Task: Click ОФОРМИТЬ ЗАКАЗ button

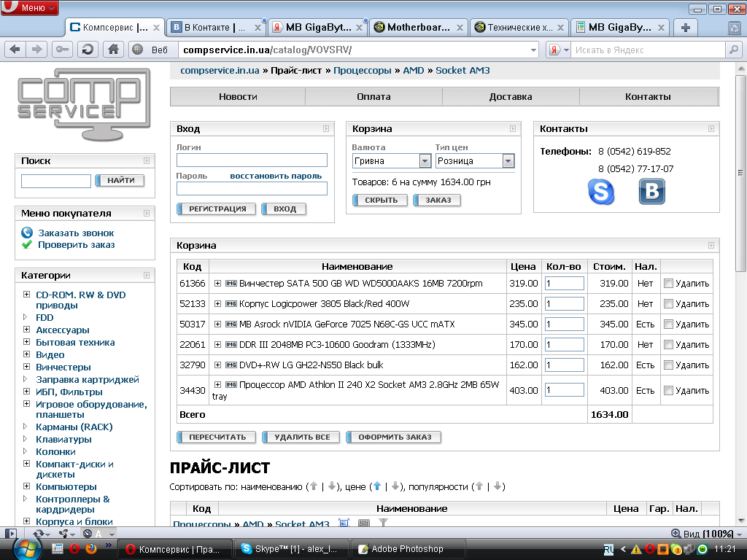Action: (393, 437)
